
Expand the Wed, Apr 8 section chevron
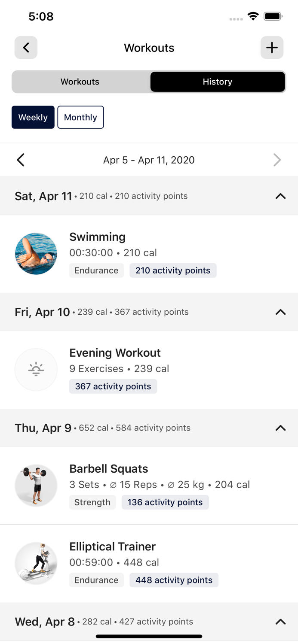click(x=280, y=621)
